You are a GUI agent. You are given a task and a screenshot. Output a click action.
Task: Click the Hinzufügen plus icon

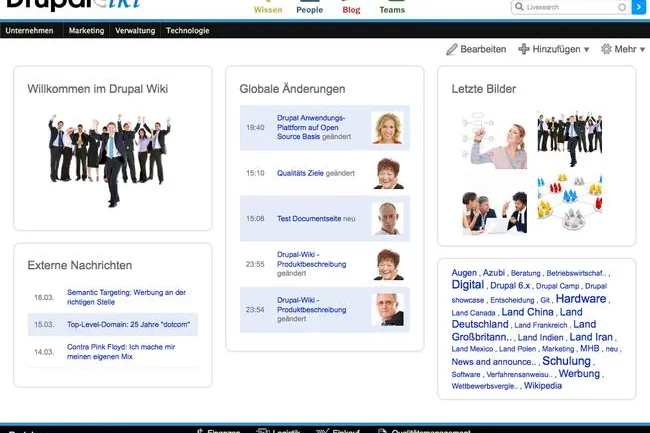(x=524, y=49)
